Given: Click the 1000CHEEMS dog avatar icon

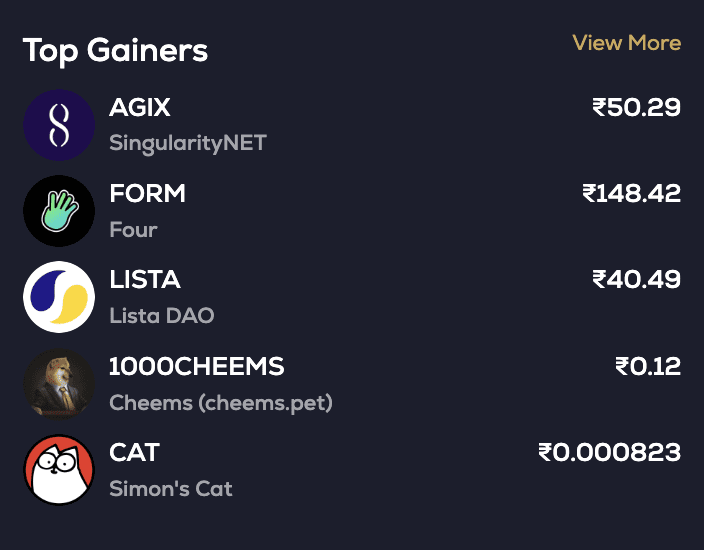Looking at the screenshot, I should pyautogui.click(x=59, y=384).
